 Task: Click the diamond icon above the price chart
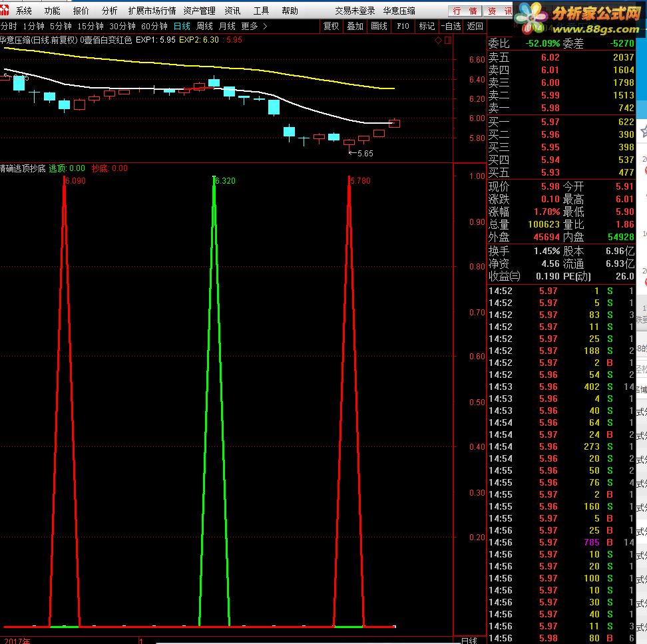pos(438,41)
